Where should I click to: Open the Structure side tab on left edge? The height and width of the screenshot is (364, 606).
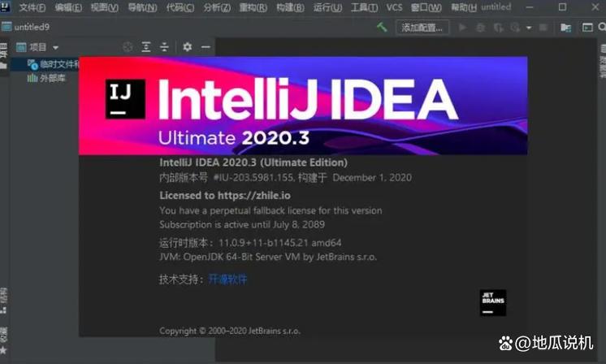tap(3, 301)
